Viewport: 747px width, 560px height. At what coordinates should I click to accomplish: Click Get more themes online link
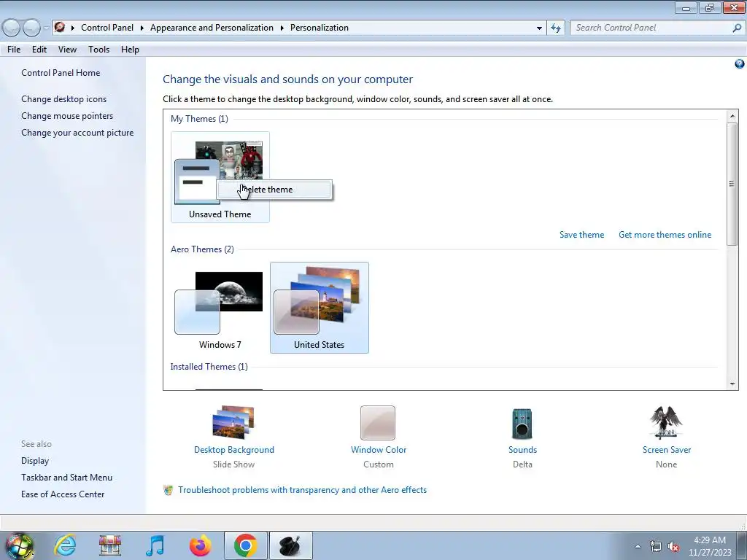(665, 235)
